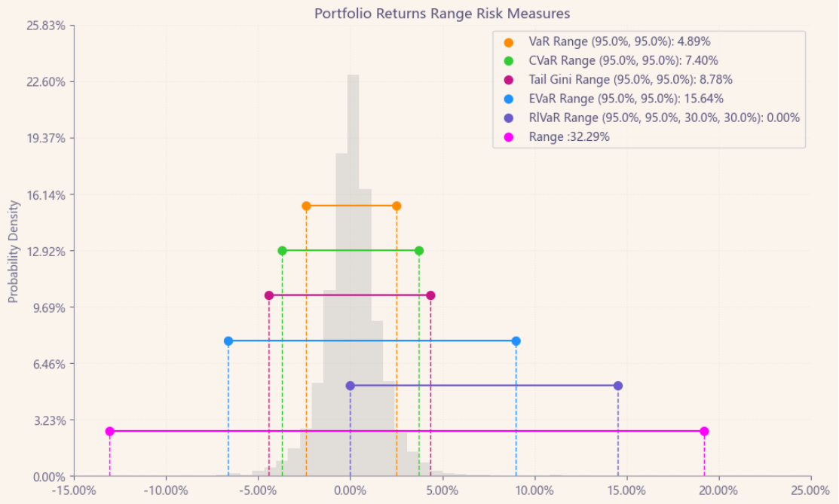
Task: Select the left endpoint of the green CVaR line
Action: point(282,251)
